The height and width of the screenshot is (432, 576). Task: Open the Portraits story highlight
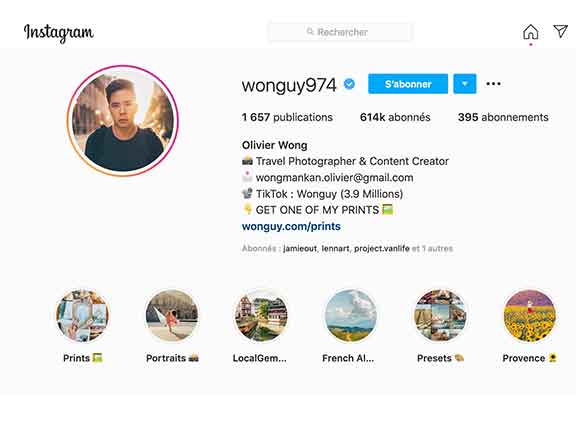click(x=172, y=316)
